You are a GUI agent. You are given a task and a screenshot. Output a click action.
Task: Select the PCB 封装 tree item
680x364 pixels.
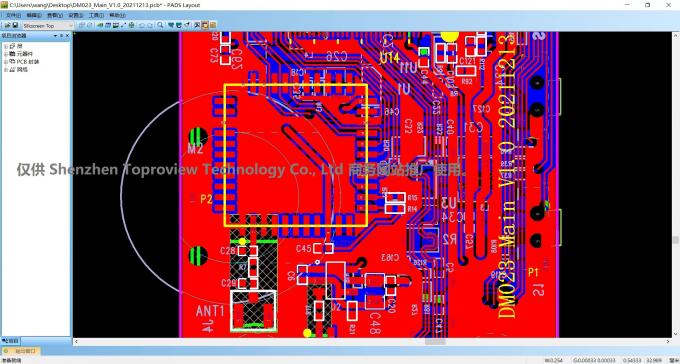pyautogui.click(x=28, y=62)
